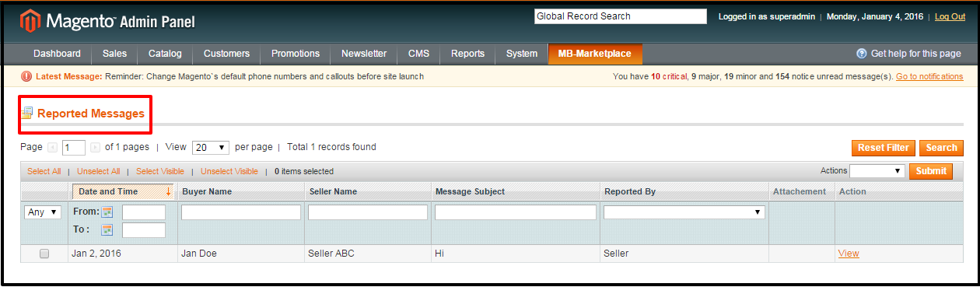Click the descending sort arrow icon
The width and height of the screenshot is (980, 287).
(x=169, y=191)
